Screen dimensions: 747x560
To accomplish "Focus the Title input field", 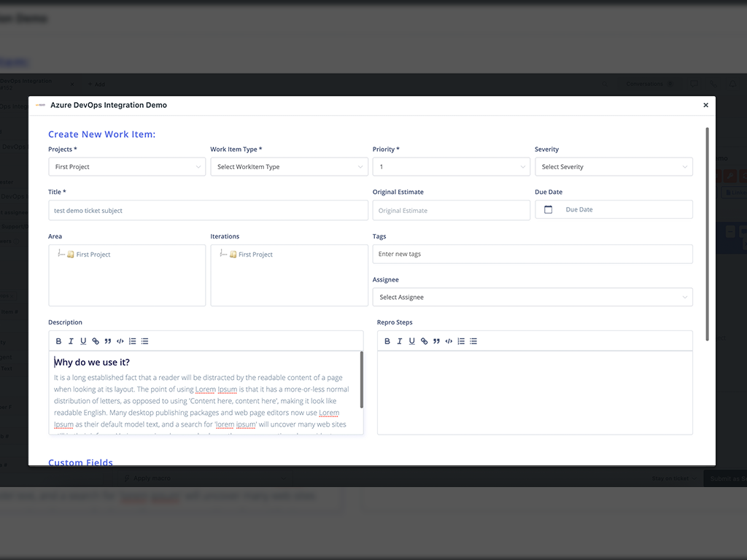I will (205, 209).
